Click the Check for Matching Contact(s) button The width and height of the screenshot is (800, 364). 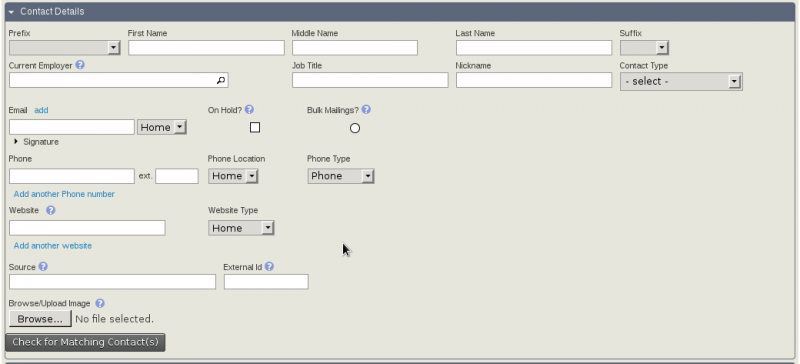click(x=85, y=342)
